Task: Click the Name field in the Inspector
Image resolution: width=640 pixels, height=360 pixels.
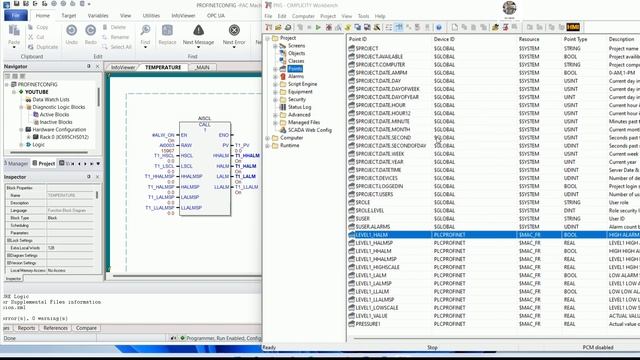Action: 71,196
